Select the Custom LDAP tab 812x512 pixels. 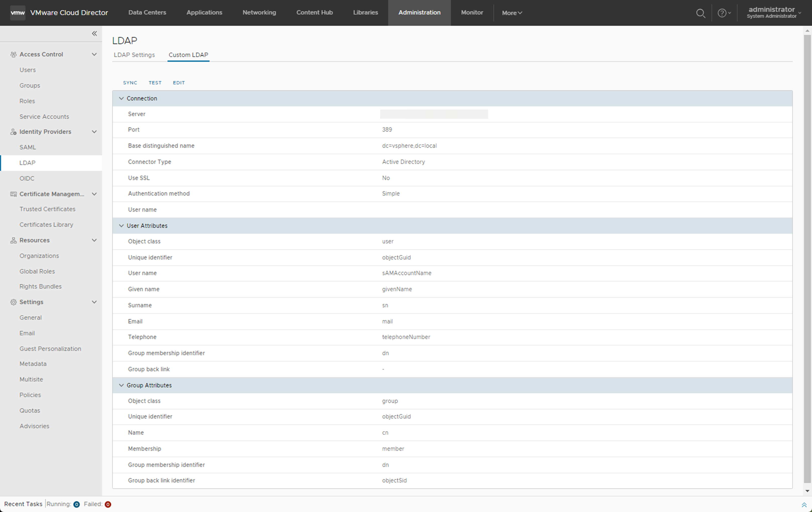point(188,54)
